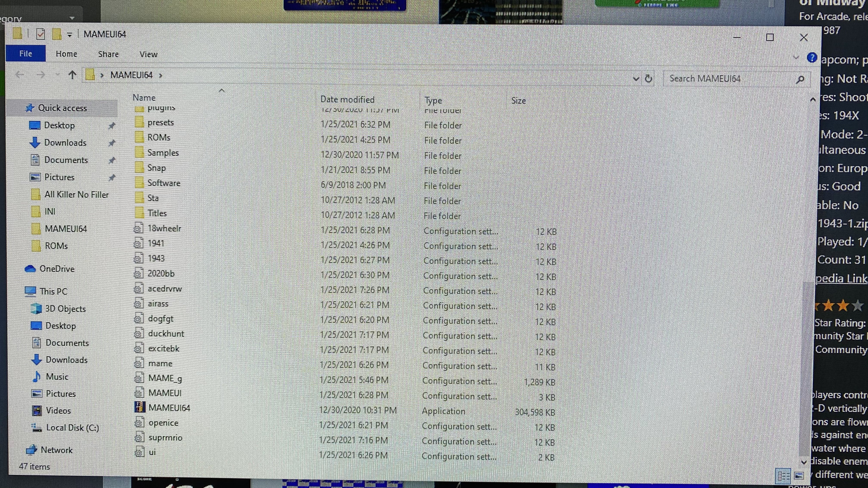The width and height of the screenshot is (868, 488).
Task: Expand the ribbon with the chevron
Action: click(x=796, y=57)
